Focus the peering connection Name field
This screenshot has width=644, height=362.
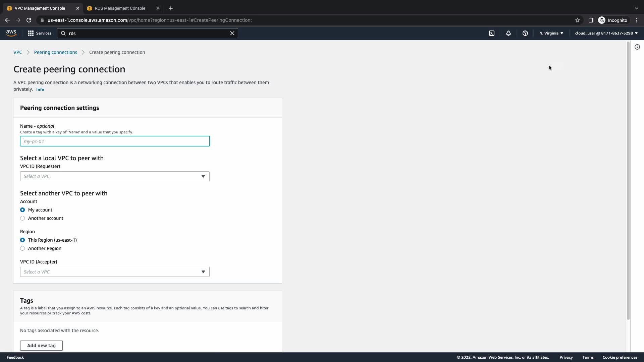(x=115, y=141)
